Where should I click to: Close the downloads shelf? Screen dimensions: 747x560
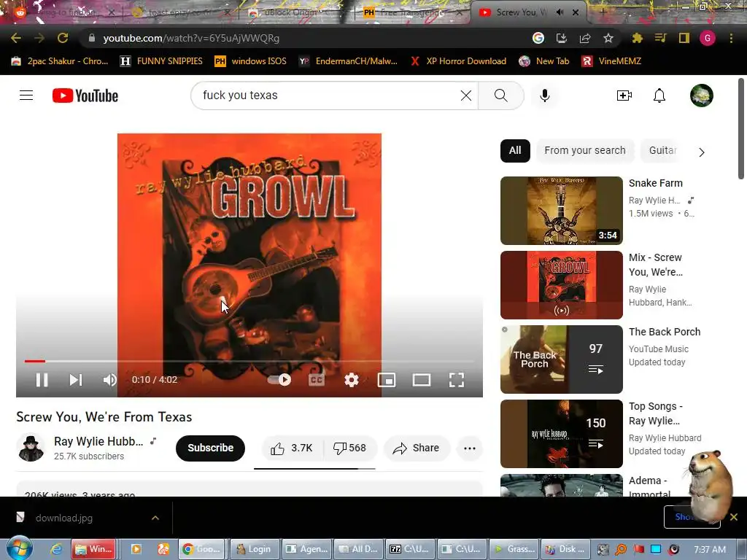(734, 517)
